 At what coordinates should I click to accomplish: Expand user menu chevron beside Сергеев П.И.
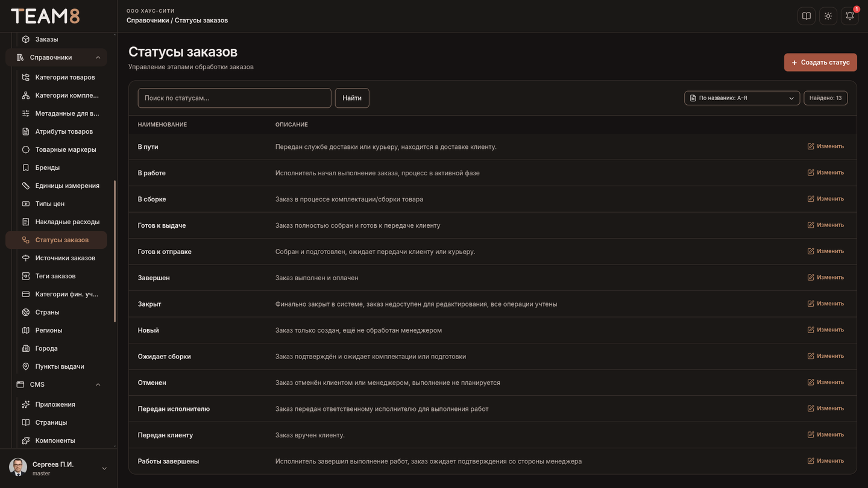(104, 468)
